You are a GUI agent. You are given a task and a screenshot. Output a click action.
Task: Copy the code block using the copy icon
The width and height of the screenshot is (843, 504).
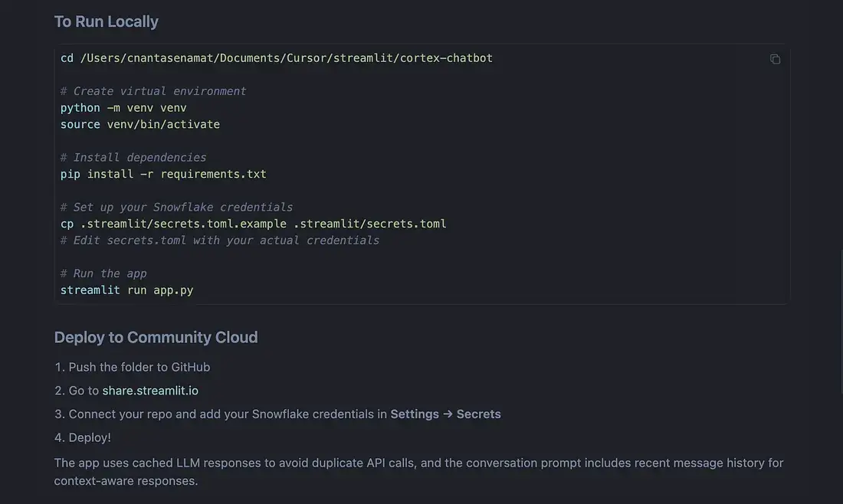[x=775, y=59]
